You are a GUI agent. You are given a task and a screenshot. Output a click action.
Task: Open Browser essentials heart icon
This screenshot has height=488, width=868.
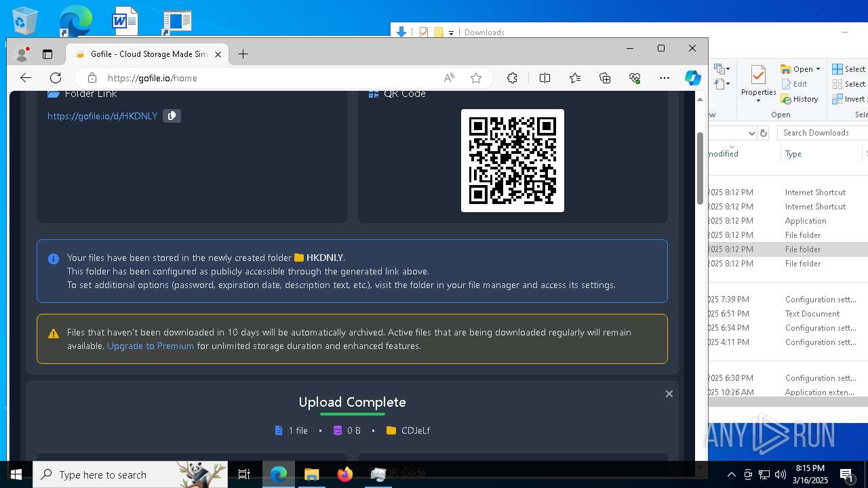click(x=635, y=78)
